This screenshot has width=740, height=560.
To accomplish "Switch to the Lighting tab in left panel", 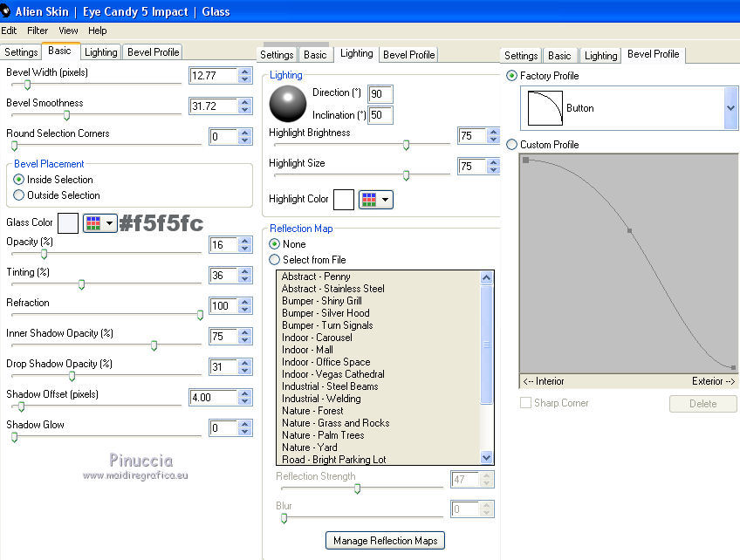I will [101, 52].
